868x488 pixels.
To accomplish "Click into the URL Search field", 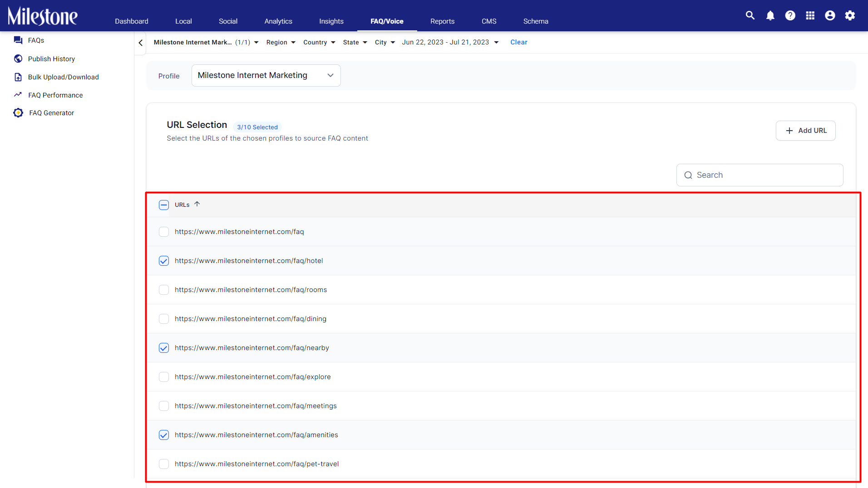I will [x=760, y=175].
